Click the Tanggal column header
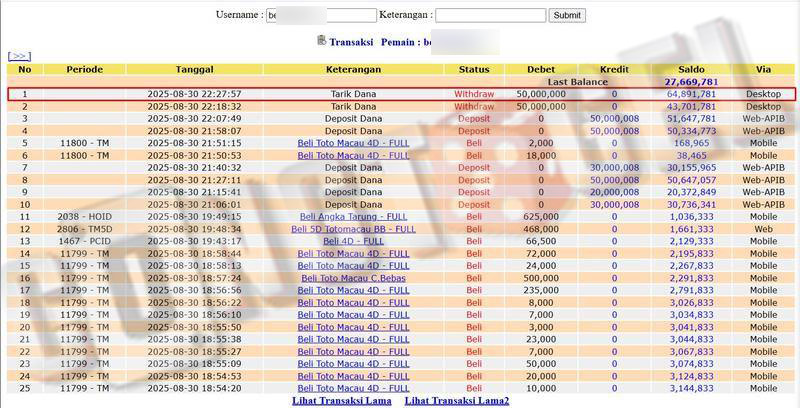 pos(194,69)
